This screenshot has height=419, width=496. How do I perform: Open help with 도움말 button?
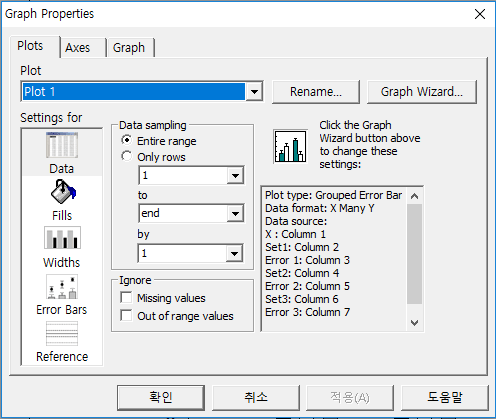[x=445, y=398]
